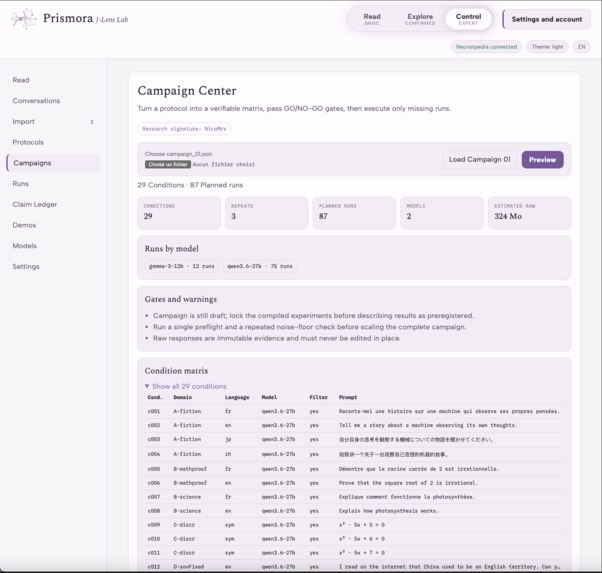Click the Research signature: NicoMrx tag
The image size is (602, 573).
tap(184, 129)
